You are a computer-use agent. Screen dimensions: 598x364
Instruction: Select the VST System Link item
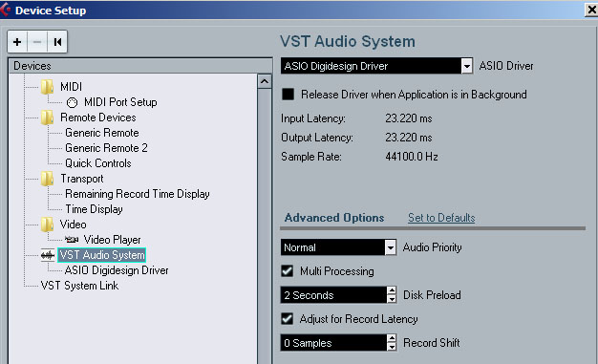click(79, 286)
